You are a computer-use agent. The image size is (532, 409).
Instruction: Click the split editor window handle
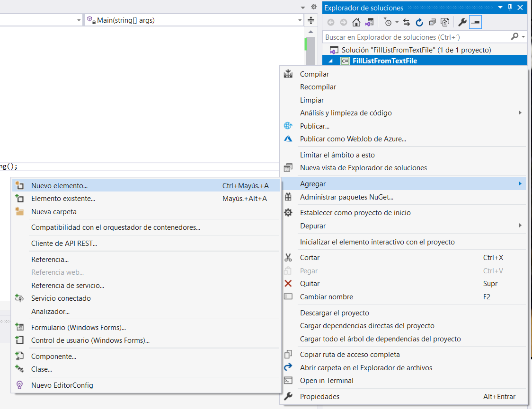point(311,20)
